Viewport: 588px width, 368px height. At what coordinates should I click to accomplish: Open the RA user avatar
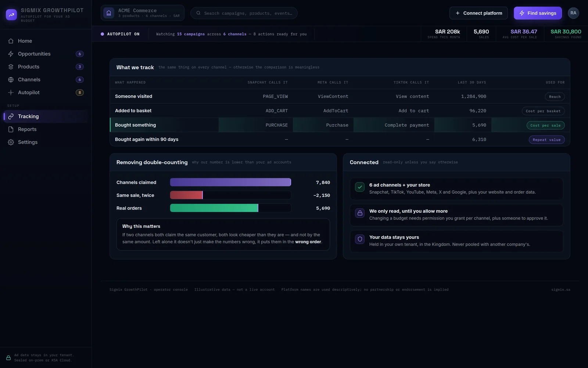point(573,13)
